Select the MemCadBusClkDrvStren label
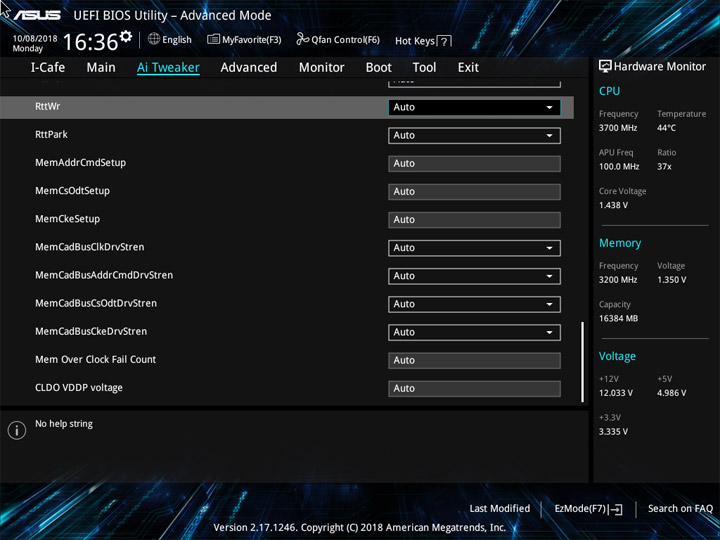The image size is (720, 540). click(x=90, y=247)
